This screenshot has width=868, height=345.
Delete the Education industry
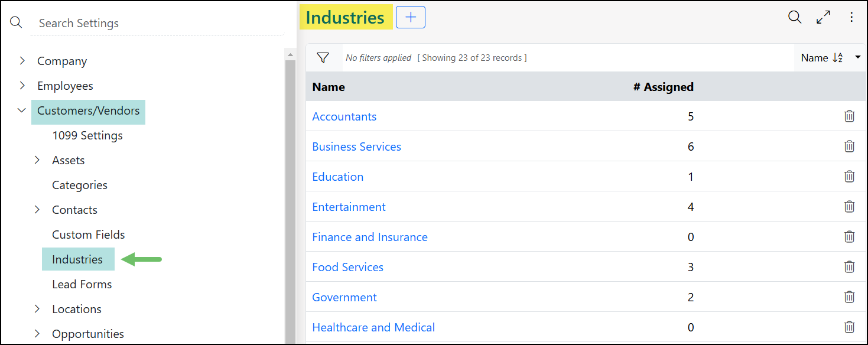pos(849,176)
